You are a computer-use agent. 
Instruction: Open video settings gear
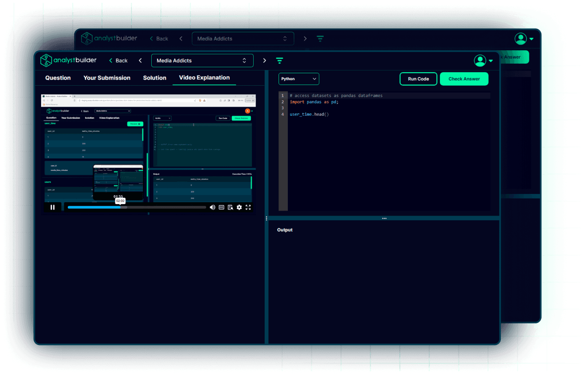(x=239, y=207)
